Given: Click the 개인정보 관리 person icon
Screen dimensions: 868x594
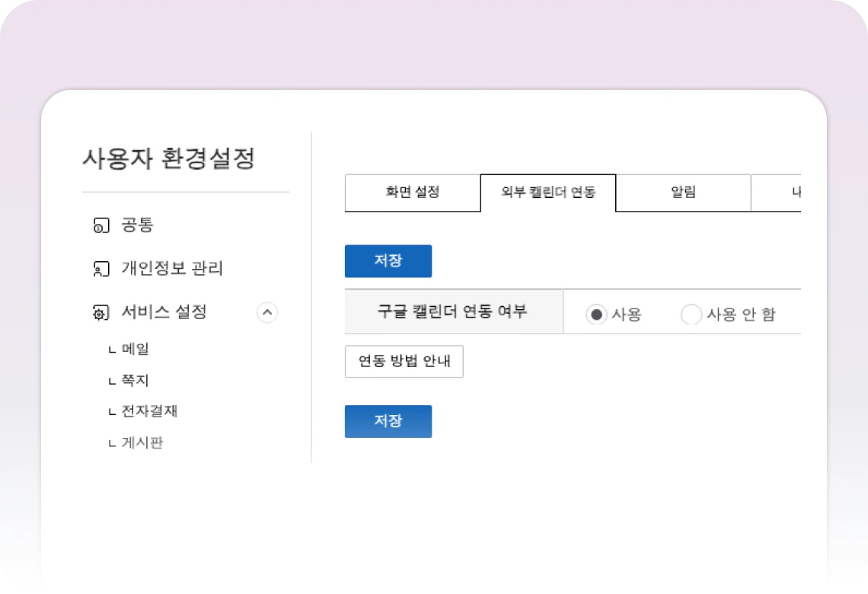Looking at the screenshot, I should 98,269.
